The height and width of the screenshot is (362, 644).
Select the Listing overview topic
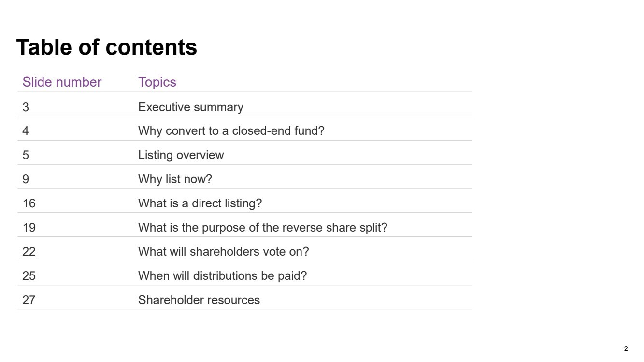coord(181,155)
